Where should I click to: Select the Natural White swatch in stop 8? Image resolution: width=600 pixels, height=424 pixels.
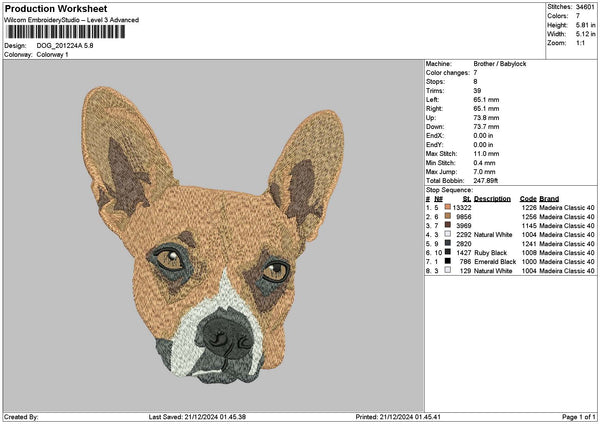pyautogui.click(x=447, y=270)
